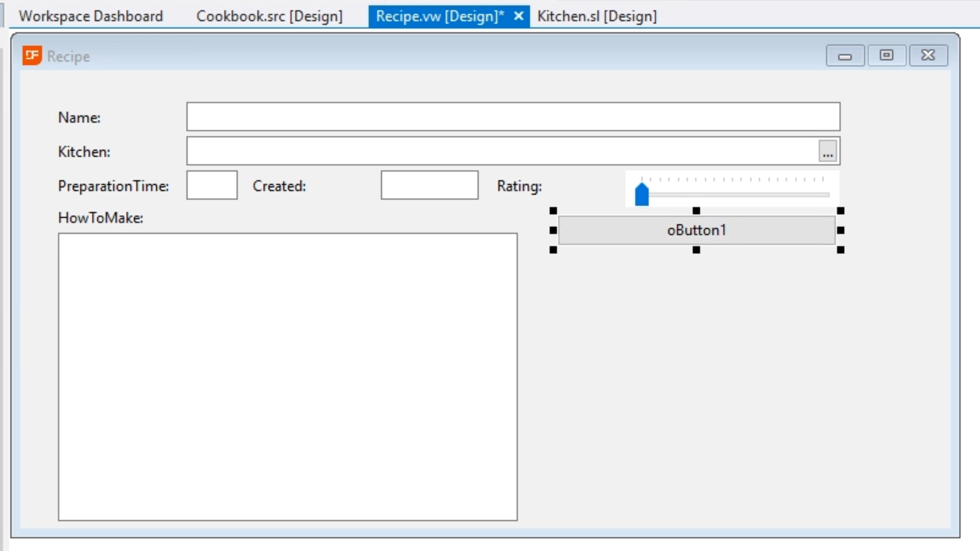Click the right-middle resize handle of oButton1

[841, 230]
